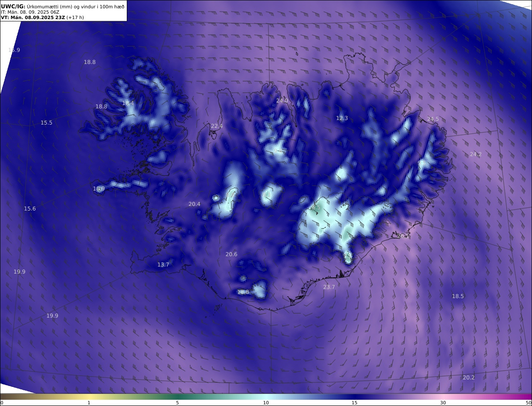Viewport: 532px width, 406px height.
Task: Click the '50' tick label on the color scale
Action: tap(528, 403)
